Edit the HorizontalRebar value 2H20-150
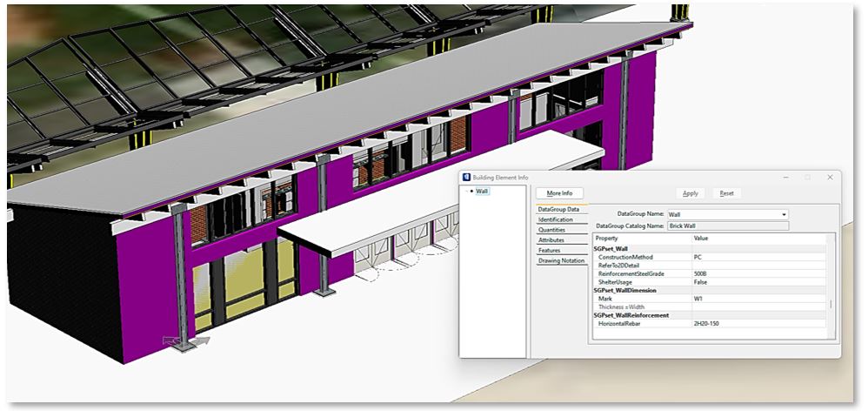The height and width of the screenshot is (411, 868). tap(757, 323)
